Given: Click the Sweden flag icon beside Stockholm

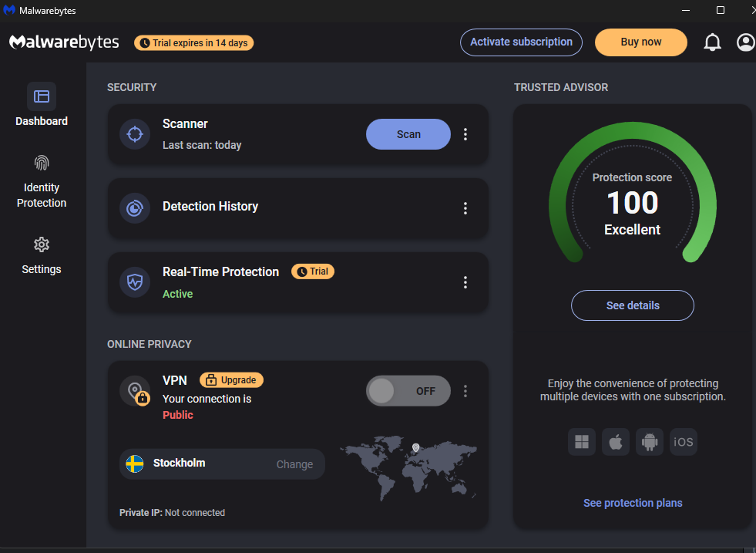Looking at the screenshot, I should [x=135, y=464].
